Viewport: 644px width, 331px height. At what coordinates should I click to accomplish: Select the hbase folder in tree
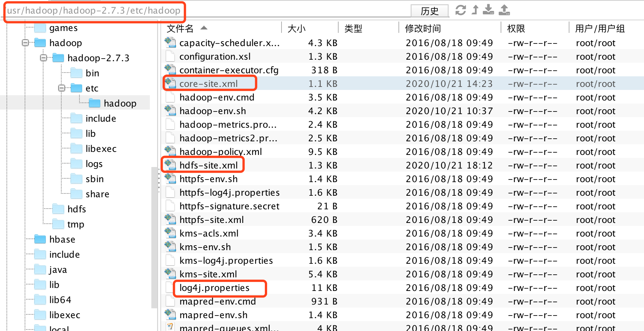point(62,240)
